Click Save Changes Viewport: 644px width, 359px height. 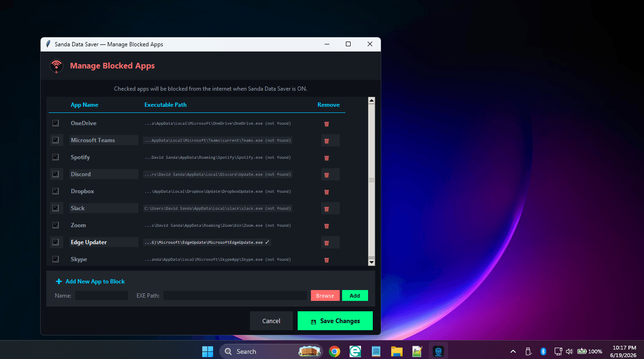click(335, 321)
